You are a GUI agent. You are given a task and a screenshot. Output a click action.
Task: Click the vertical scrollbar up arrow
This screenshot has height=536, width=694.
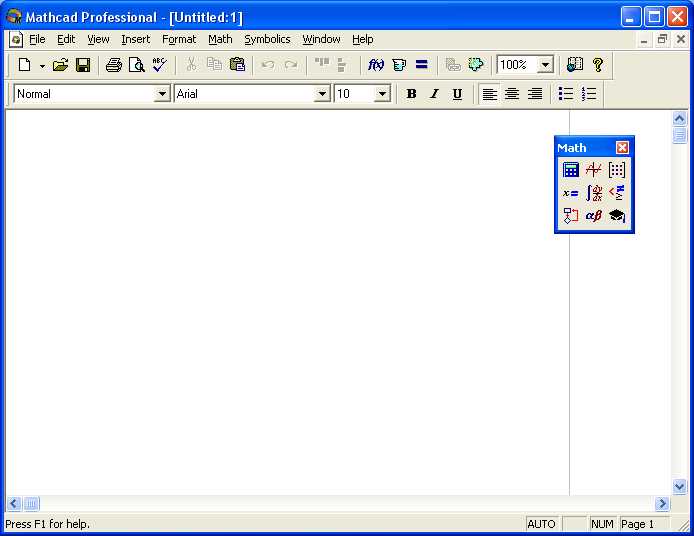(679, 118)
